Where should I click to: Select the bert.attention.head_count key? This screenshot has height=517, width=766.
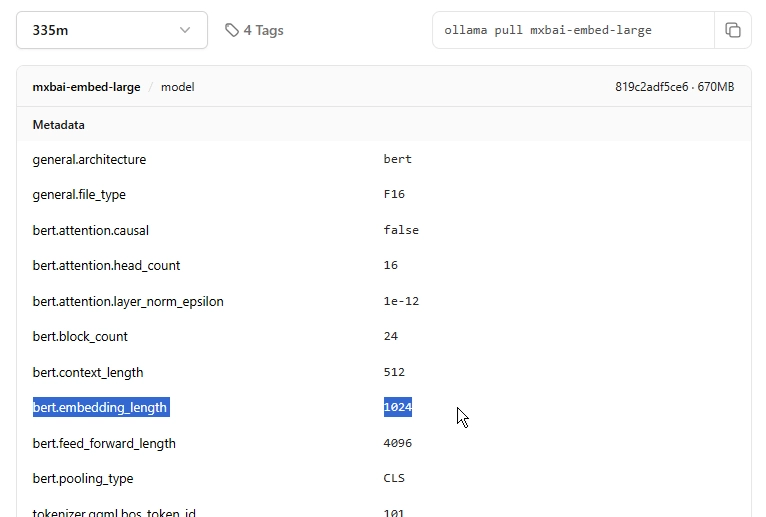coord(106,265)
